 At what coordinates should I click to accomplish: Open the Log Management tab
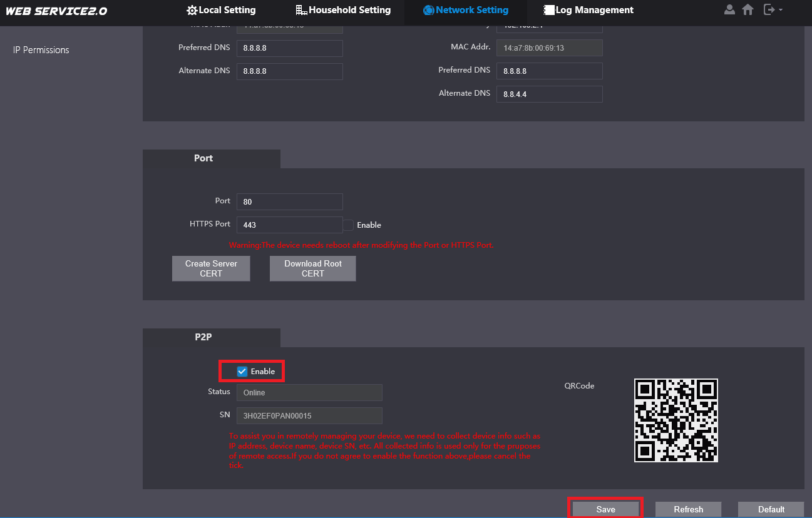(x=588, y=10)
